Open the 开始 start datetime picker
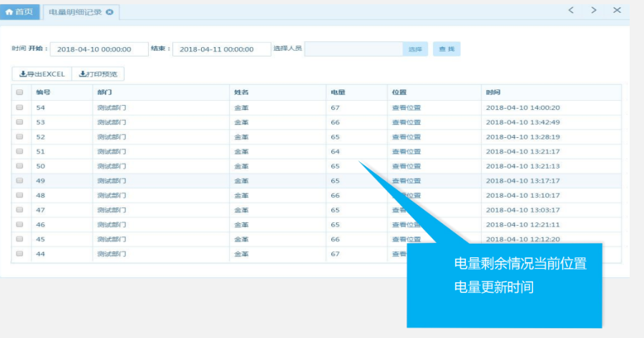 [x=99, y=49]
